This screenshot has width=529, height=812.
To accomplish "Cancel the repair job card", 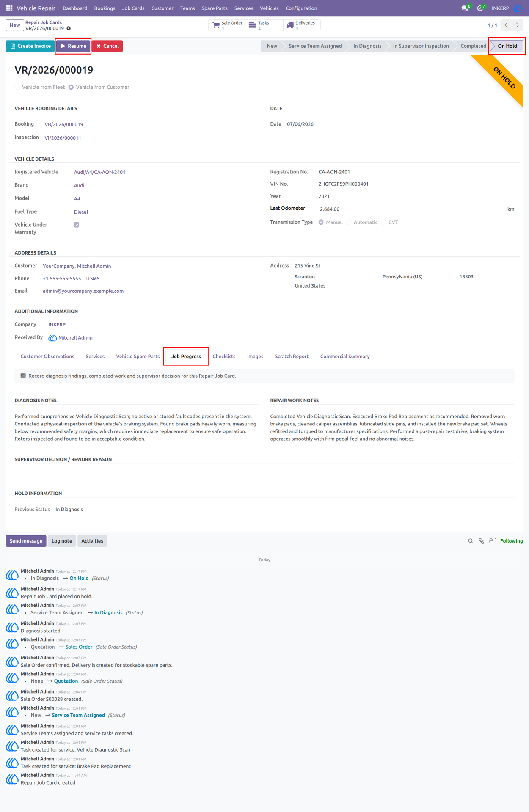I will (107, 46).
